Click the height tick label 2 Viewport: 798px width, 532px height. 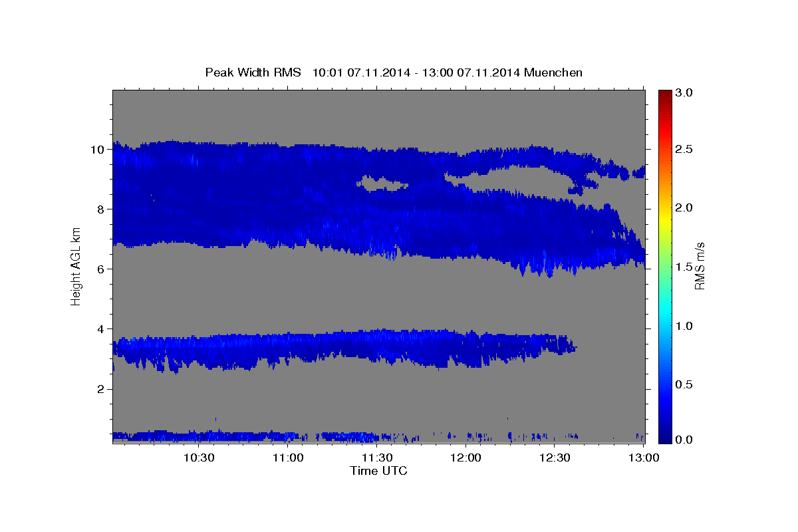pos(102,389)
